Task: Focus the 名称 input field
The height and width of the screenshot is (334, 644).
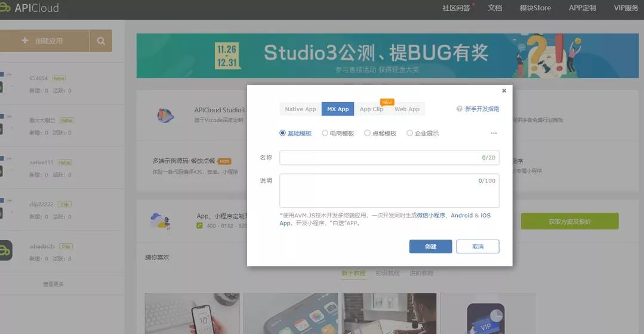Action: 389,158
